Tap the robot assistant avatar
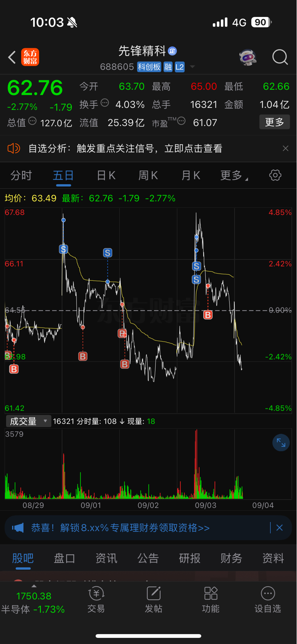Viewport: 297px width, 644px height. [248, 57]
